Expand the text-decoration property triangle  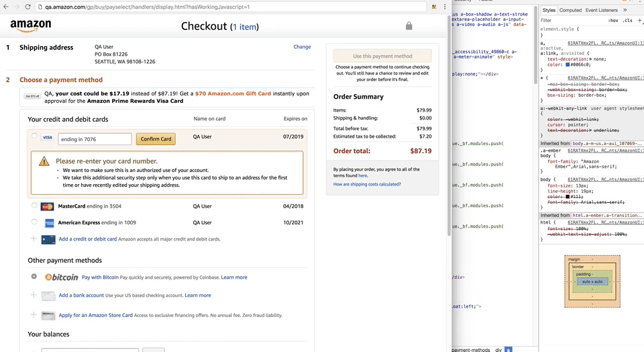tap(544, 58)
